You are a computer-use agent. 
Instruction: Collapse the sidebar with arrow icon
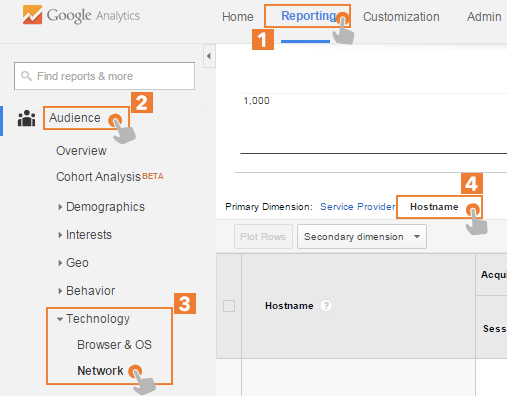point(209,56)
